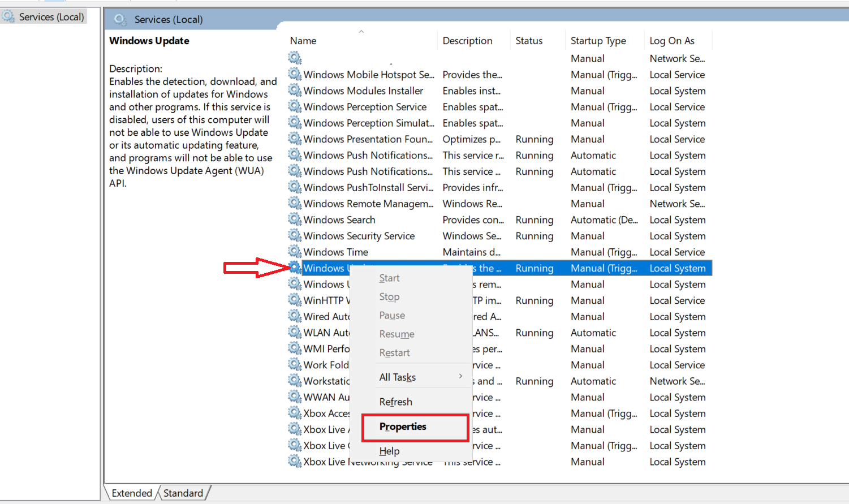Click the gear icon beside Windows Time
Screen dimensions: 849x504
295,251
